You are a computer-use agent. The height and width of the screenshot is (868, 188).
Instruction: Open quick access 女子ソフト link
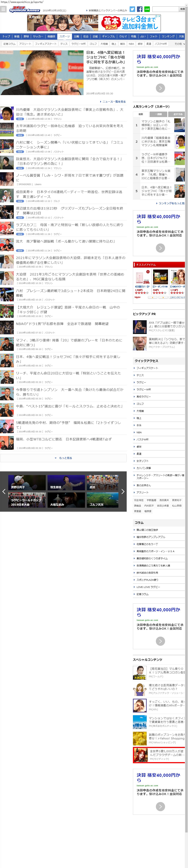142,461
